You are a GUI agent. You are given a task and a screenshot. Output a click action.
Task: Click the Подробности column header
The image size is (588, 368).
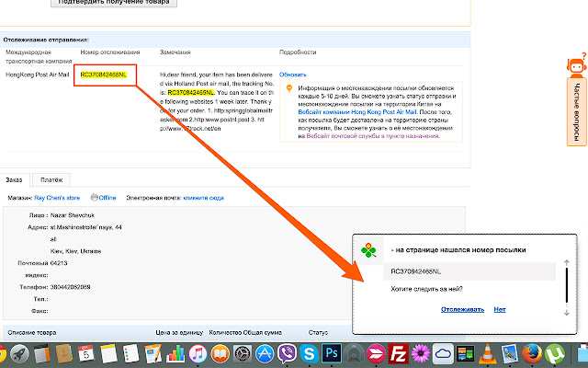pyautogui.click(x=298, y=52)
